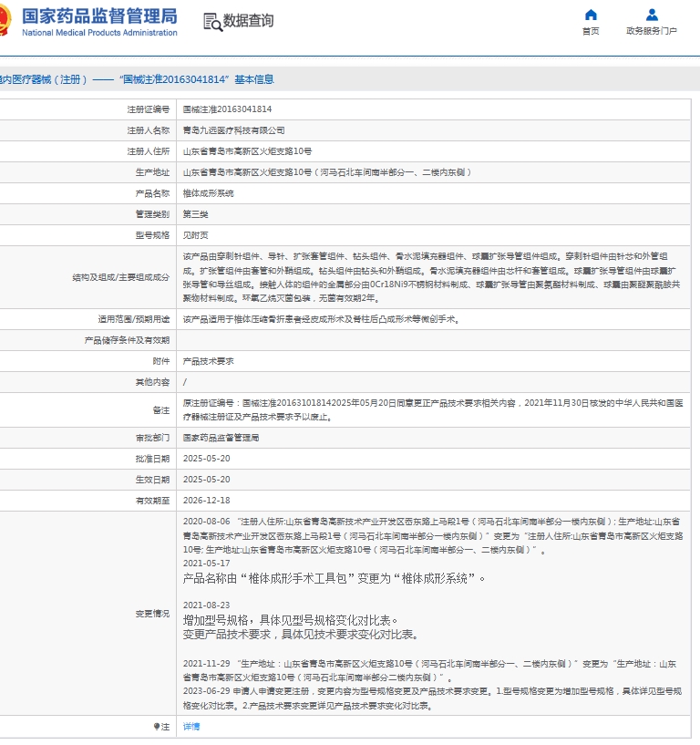Click 产品技术要求 in the 附件 row
The height and width of the screenshot is (745, 700).
(x=209, y=361)
